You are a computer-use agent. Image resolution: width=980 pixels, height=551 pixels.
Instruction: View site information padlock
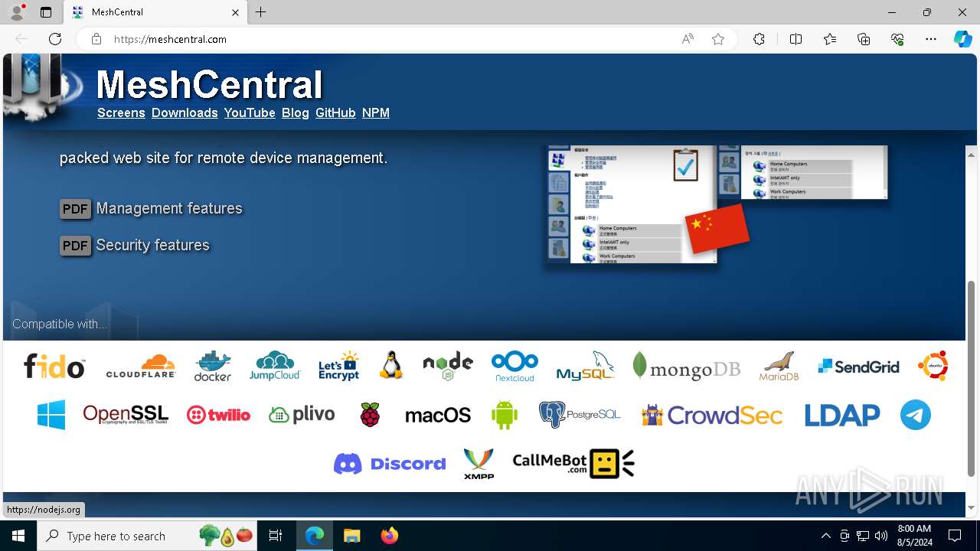[96, 39]
